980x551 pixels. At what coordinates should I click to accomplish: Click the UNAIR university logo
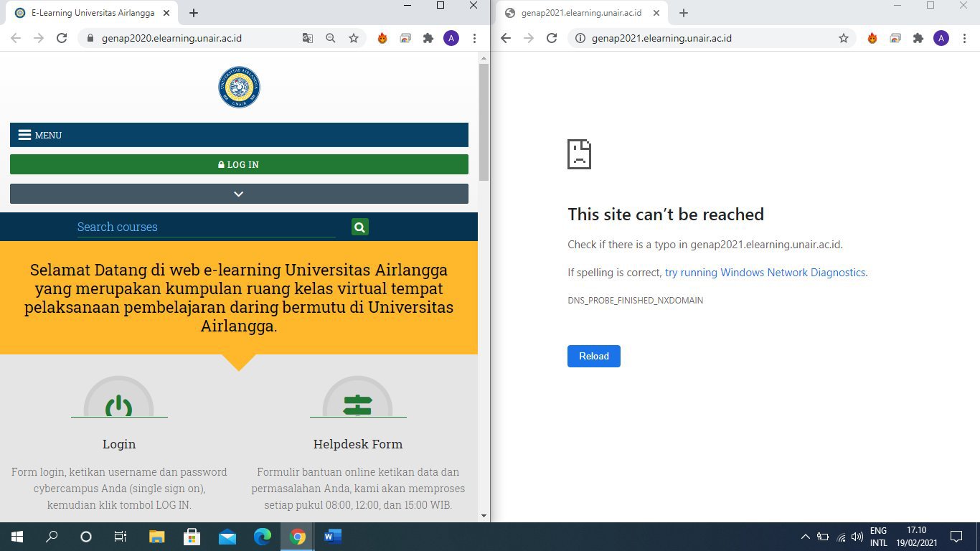pyautogui.click(x=239, y=88)
